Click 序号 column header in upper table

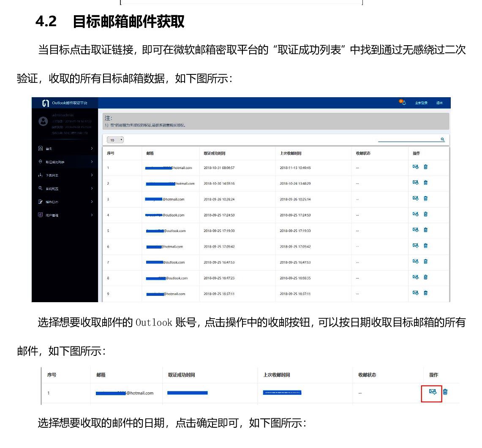pyautogui.click(x=111, y=153)
